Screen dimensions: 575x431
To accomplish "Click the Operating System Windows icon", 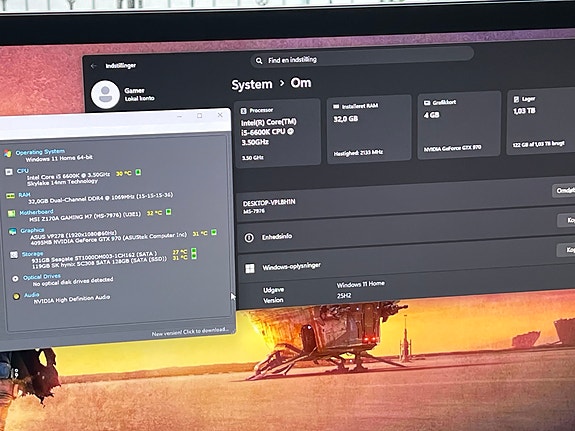I will tap(8, 153).
